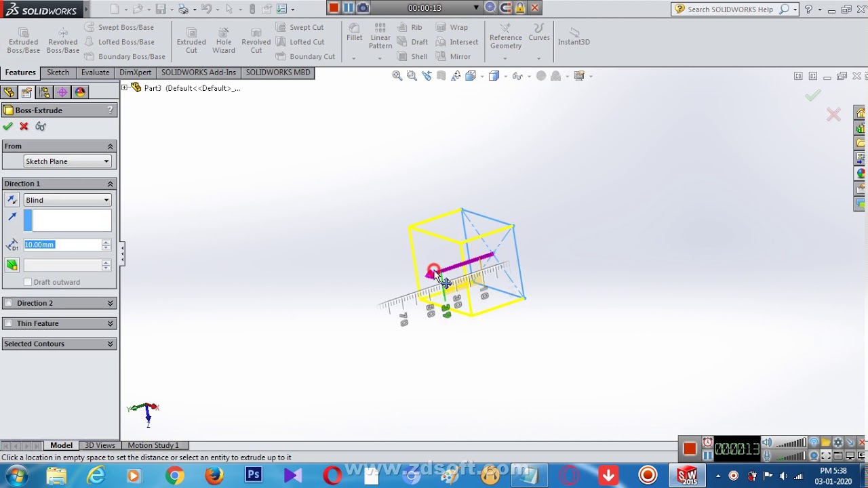Open Photoshop from the taskbar

(x=254, y=475)
